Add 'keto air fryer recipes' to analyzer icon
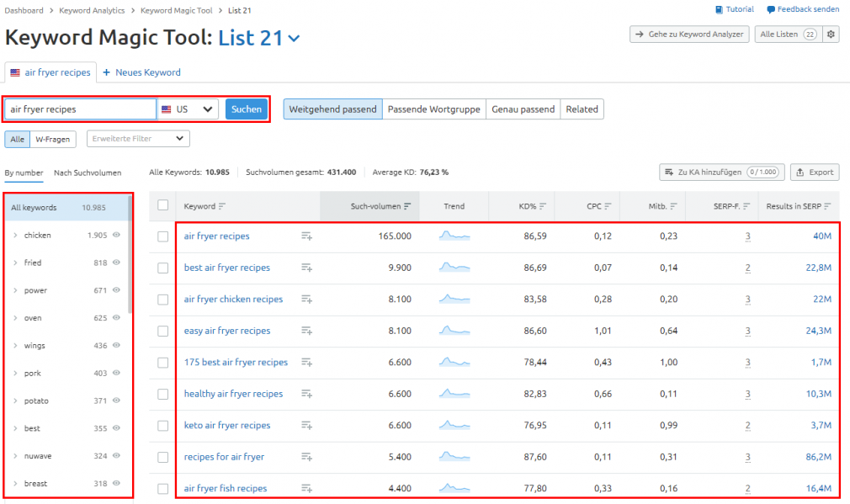Image resolution: width=850 pixels, height=504 pixels. (307, 426)
